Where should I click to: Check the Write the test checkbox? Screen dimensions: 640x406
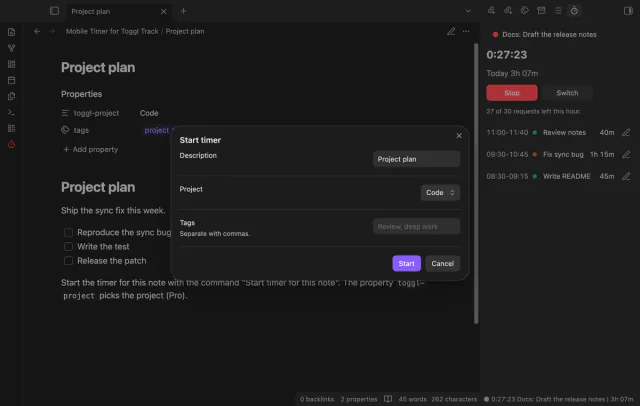point(69,247)
